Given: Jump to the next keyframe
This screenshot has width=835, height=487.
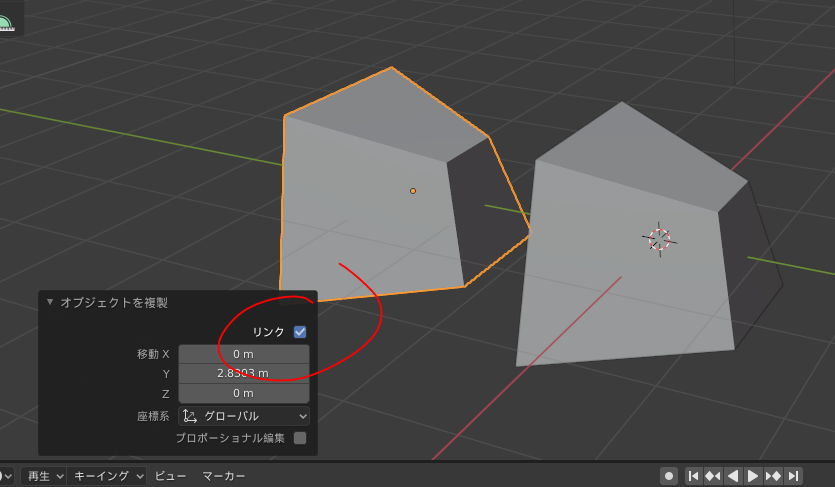Looking at the screenshot, I should click(x=773, y=476).
